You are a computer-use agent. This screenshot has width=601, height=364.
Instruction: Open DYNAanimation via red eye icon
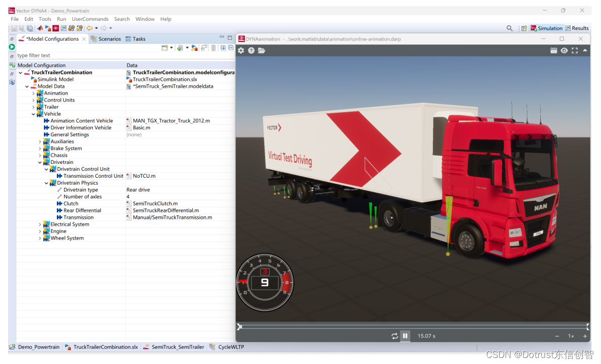pyautogui.click(x=56, y=28)
